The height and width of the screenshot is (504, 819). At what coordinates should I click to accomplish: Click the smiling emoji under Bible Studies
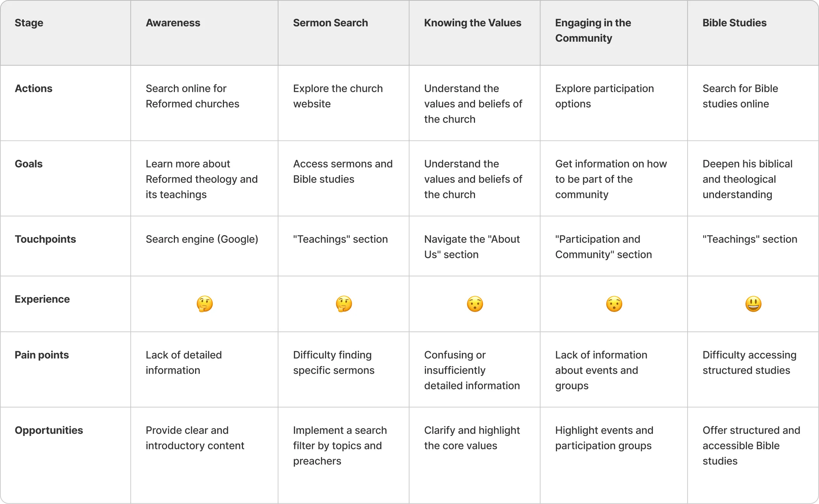point(753,304)
